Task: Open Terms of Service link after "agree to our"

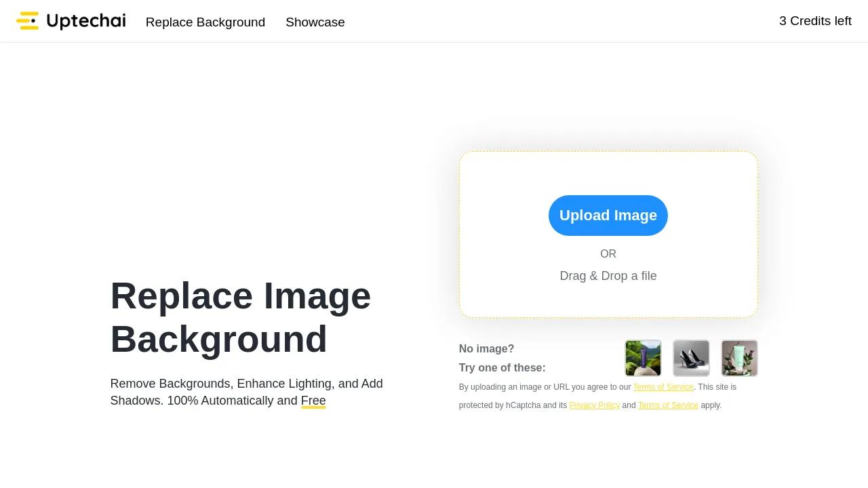Action: 663,387
